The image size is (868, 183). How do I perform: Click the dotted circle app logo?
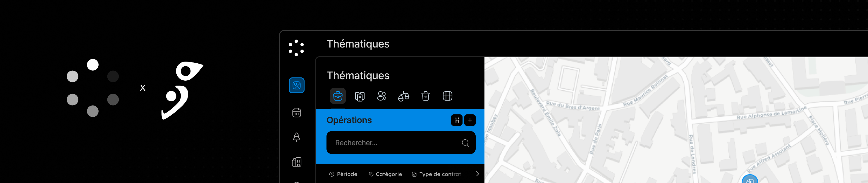[296, 48]
